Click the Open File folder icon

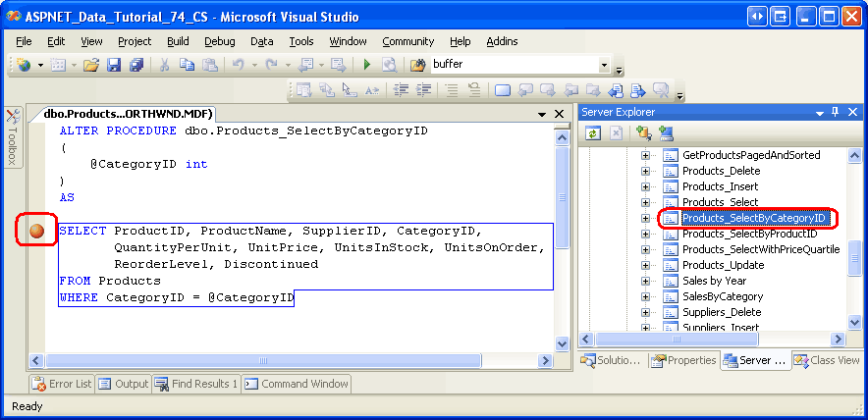[91, 65]
